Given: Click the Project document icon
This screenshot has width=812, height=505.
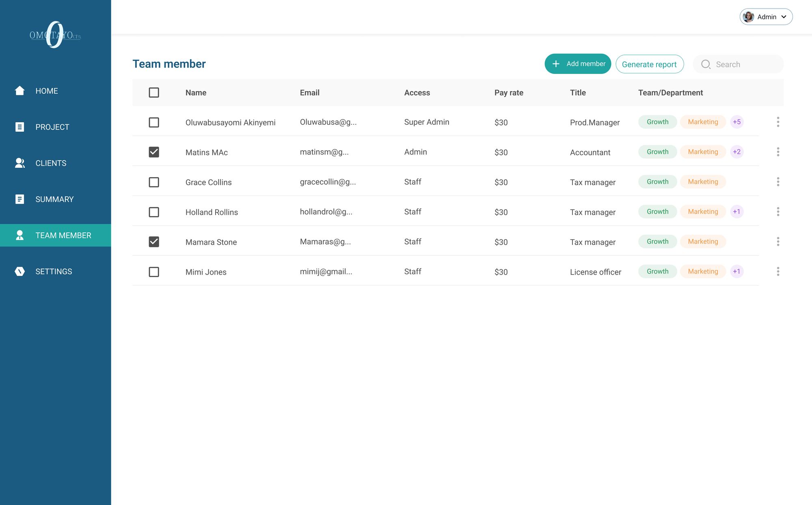Looking at the screenshot, I should [x=19, y=127].
